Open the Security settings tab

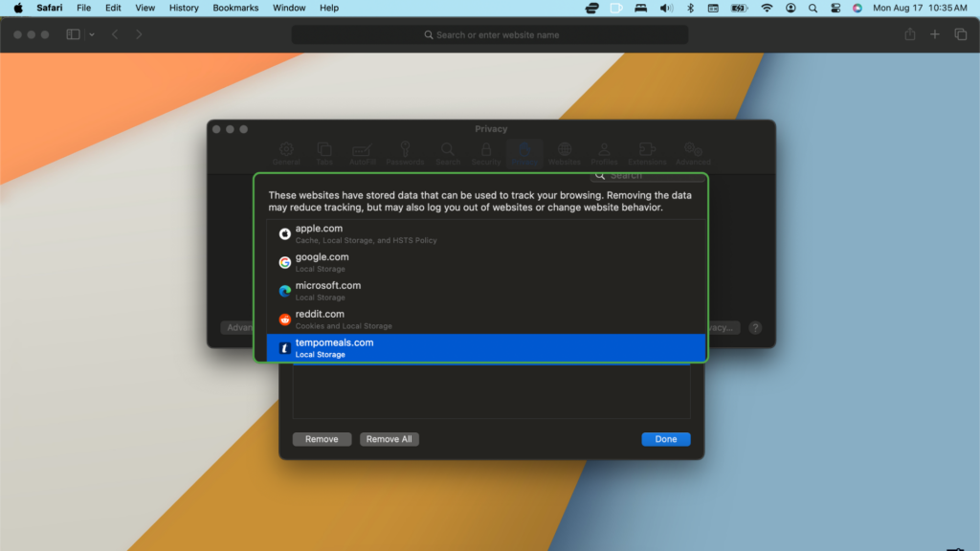click(x=486, y=154)
